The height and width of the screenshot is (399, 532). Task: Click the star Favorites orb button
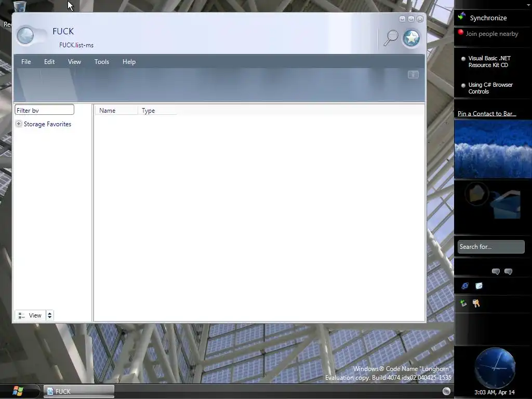pyautogui.click(x=411, y=37)
